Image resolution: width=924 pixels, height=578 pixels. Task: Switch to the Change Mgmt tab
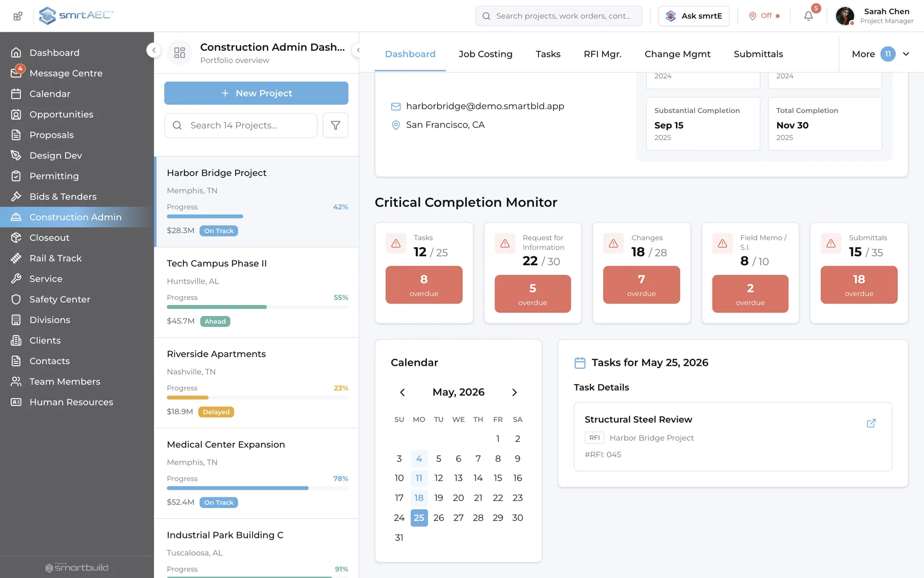point(678,54)
